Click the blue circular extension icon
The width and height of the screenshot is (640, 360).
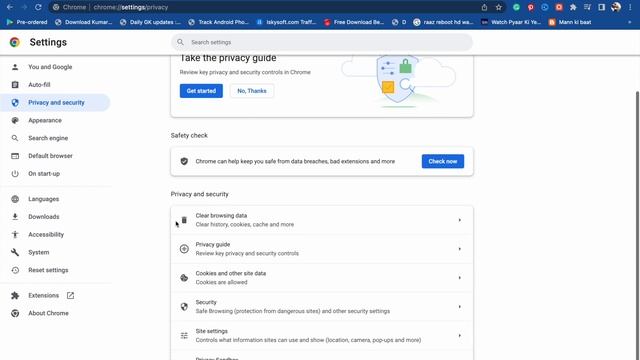tap(545, 7)
